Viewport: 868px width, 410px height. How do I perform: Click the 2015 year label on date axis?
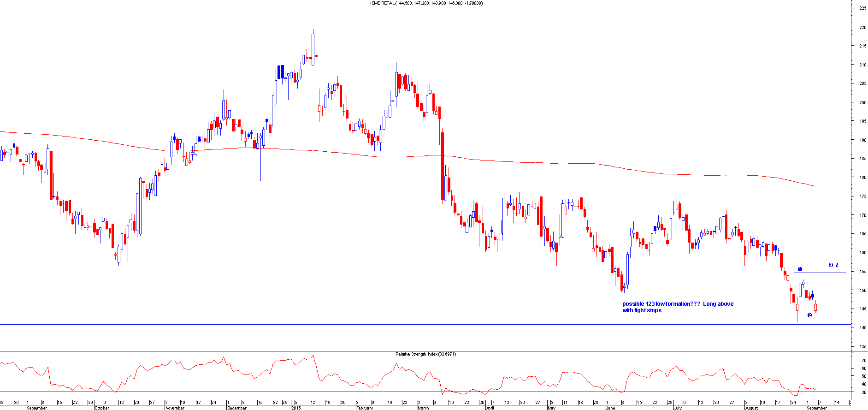point(296,408)
